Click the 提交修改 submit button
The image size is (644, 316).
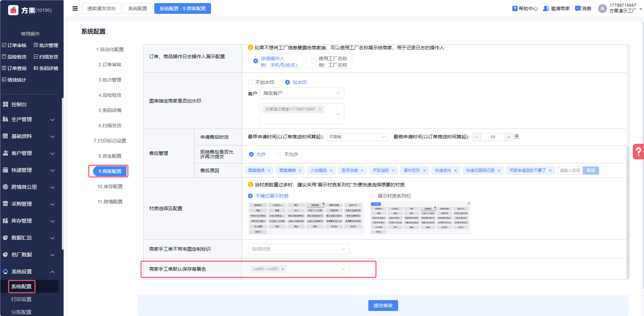(x=383, y=306)
